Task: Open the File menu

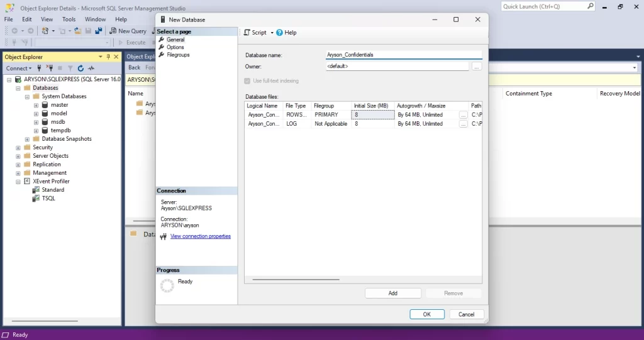Action: tap(9, 19)
